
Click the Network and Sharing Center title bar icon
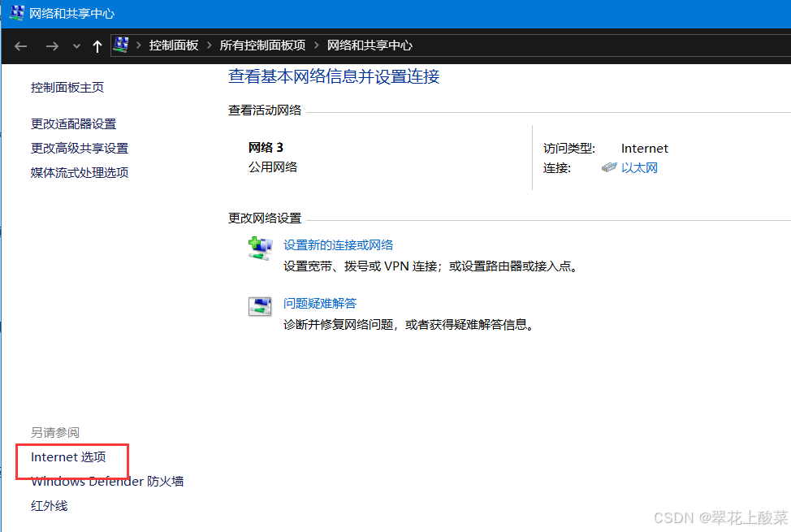(16, 13)
